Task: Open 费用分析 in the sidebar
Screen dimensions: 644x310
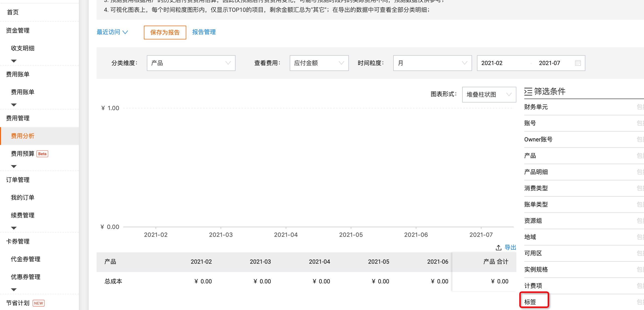Action: (x=22, y=136)
